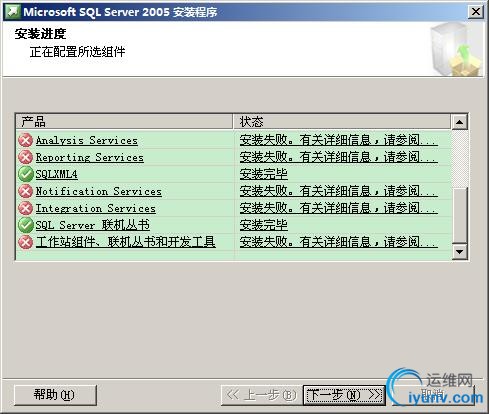Click 安装完毕 status for SQL Server 联机丛书
Screen dimensions: 489x414
[264, 225]
